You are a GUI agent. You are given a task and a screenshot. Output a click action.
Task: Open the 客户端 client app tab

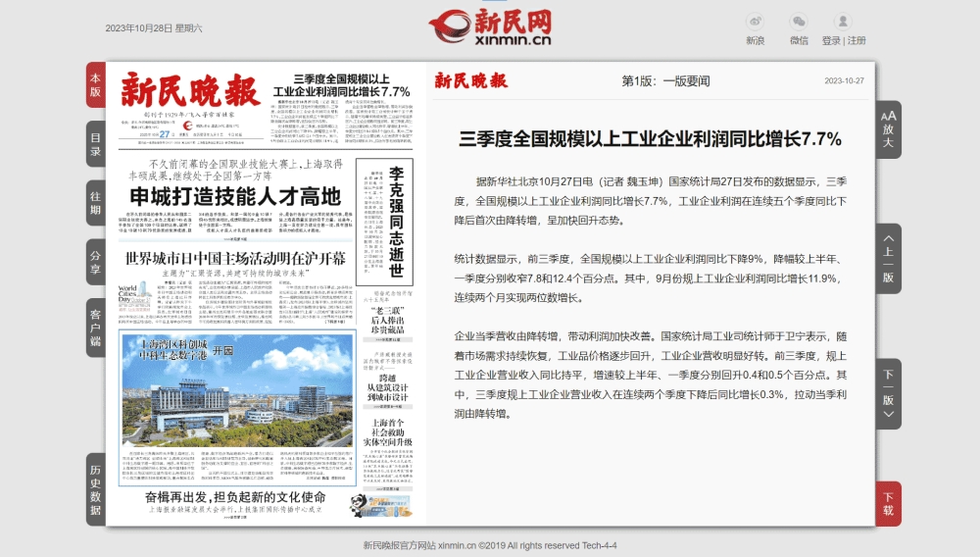click(x=96, y=328)
